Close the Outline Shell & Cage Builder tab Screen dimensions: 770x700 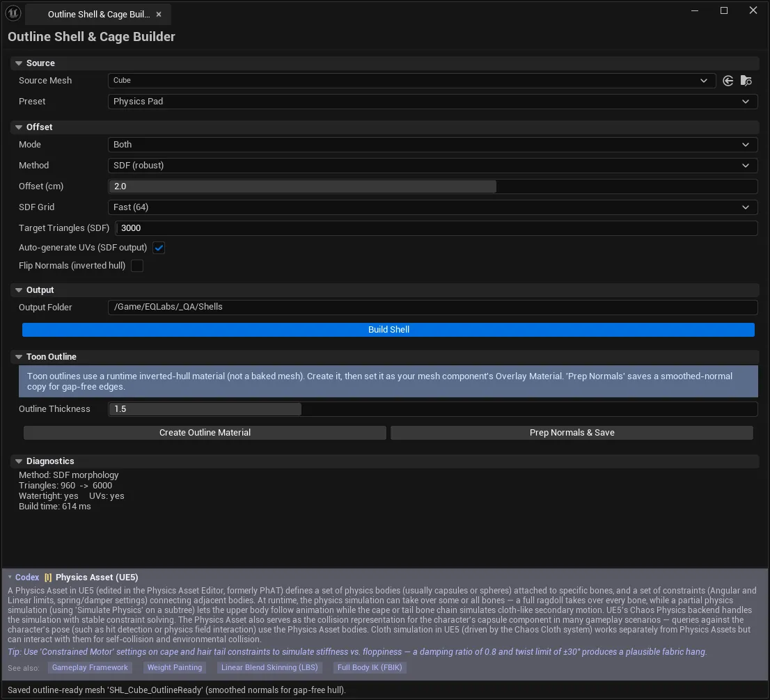[x=159, y=14]
